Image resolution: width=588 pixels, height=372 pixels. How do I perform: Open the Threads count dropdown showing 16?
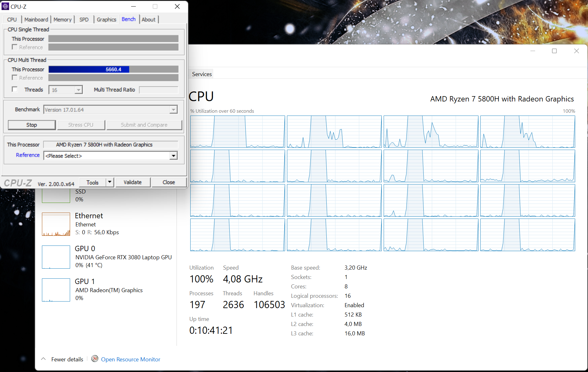point(79,90)
